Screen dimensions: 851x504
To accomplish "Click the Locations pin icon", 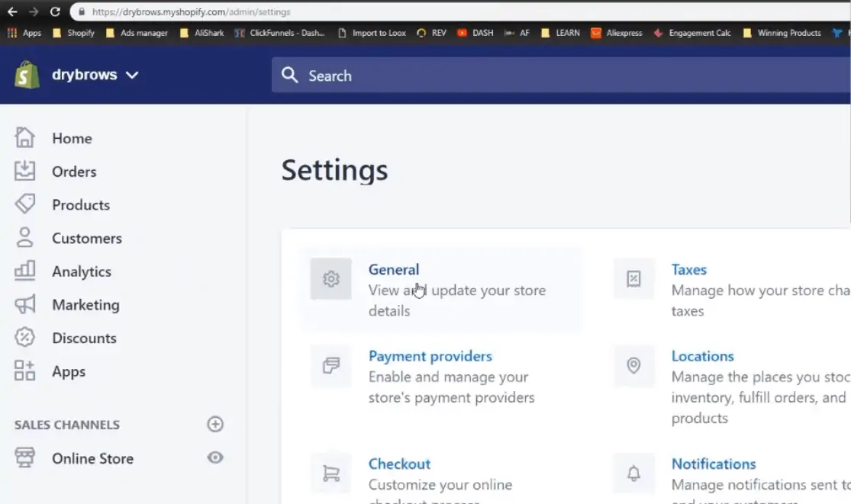I will coord(633,366).
